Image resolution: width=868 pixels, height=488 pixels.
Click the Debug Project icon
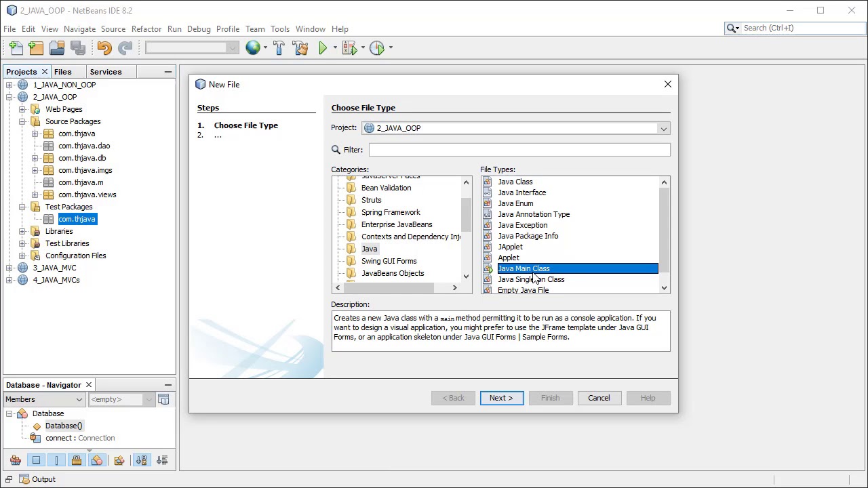[x=350, y=47]
